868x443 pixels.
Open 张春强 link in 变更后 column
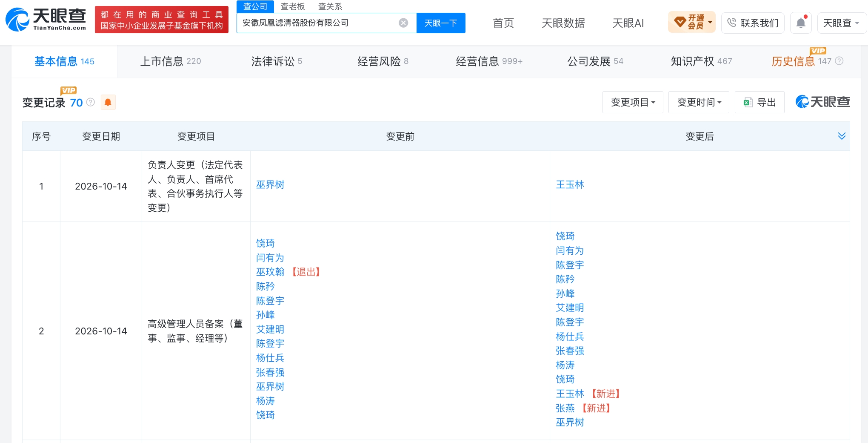pos(570,351)
